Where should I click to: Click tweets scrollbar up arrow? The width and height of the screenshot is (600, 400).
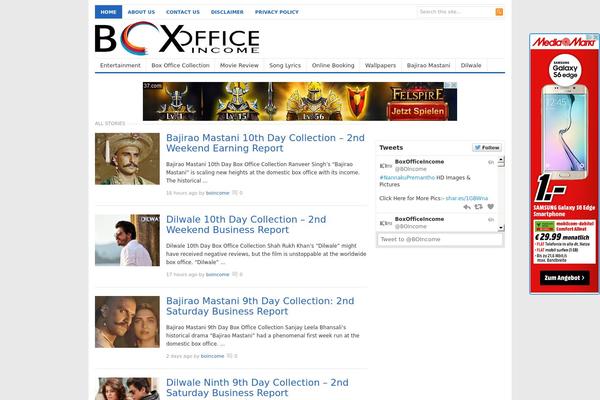tap(501, 158)
